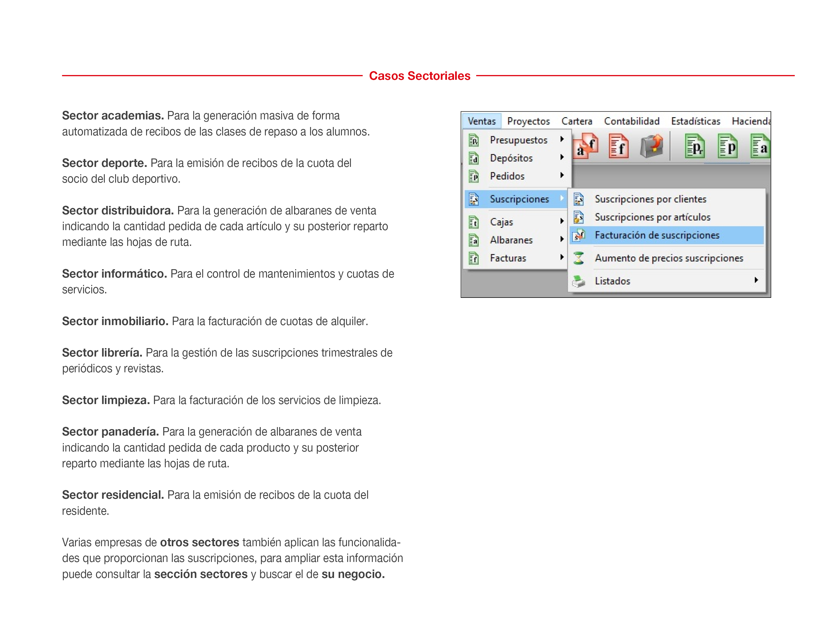
Task: Open the Ventas menu
Action: pos(481,121)
